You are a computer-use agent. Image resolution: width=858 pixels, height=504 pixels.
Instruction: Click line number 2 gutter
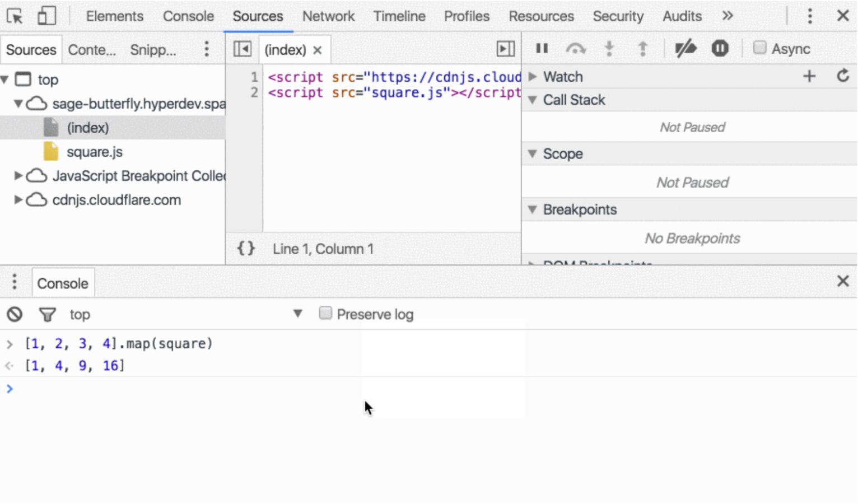pyautogui.click(x=254, y=92)
